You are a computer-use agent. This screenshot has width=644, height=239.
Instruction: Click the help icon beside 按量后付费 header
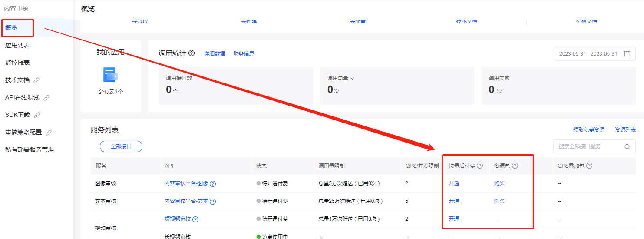coord(480,166)
